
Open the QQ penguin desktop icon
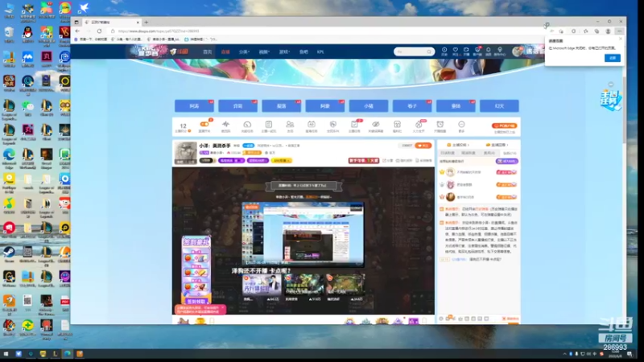click(27, 35)
